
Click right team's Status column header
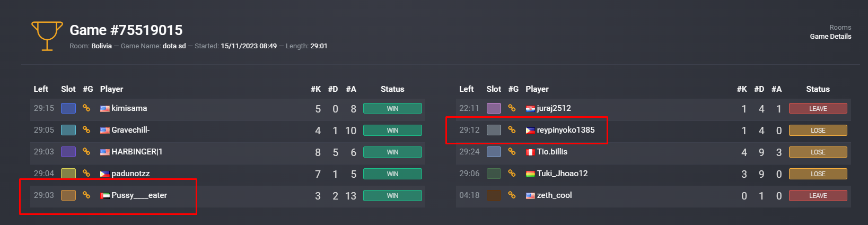coord(818,89)
